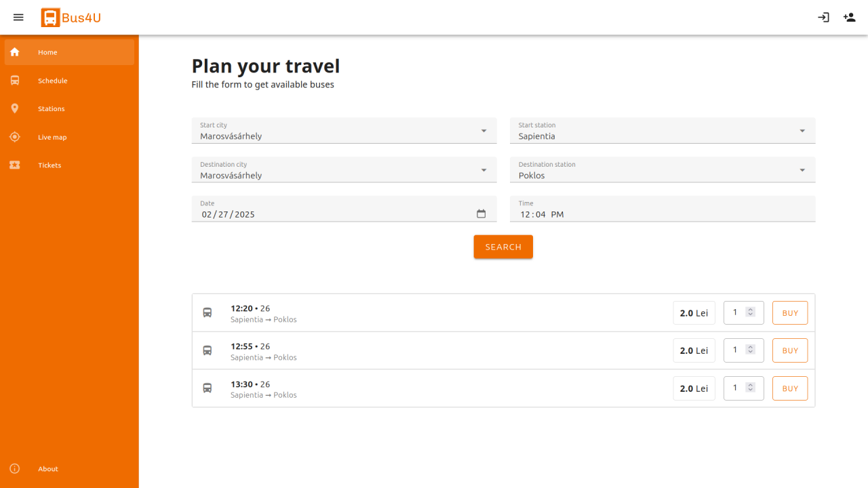868x488 pixels.
Task: Open the hamburger navigation menu
Action: (18, 18)
